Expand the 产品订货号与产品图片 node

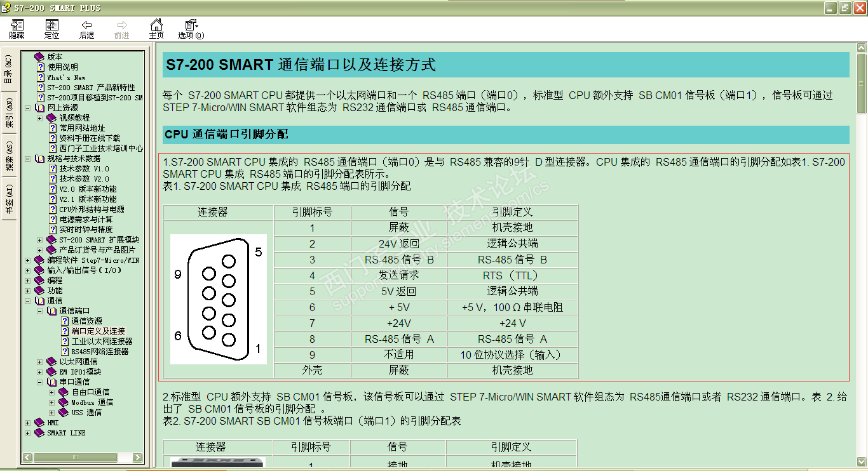tap(40, 250)
